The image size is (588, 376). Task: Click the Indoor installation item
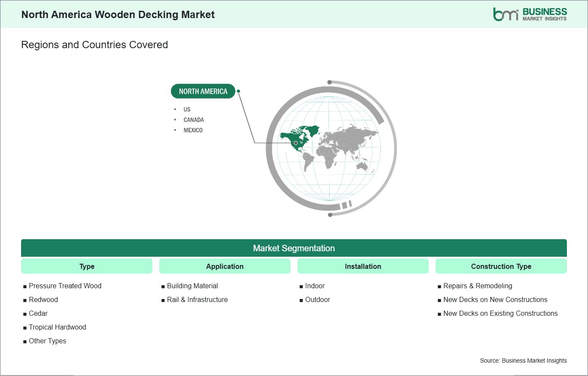[315, 286]
